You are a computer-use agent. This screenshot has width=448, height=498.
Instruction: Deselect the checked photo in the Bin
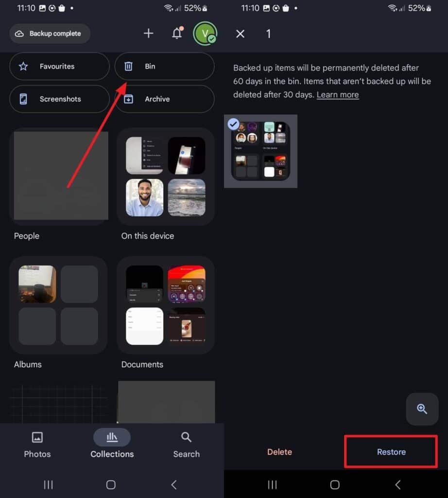click(x=234, y=124)
